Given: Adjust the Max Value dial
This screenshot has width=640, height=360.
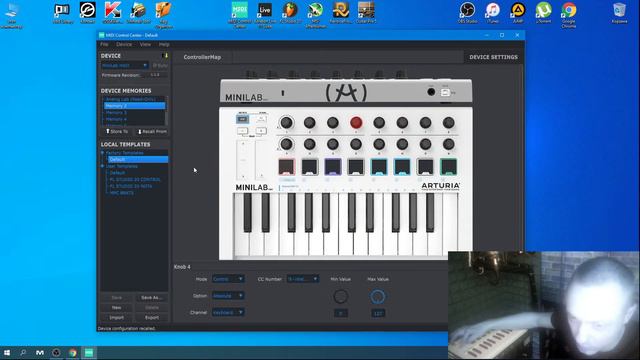Looking at the screenshot, I should pos(378,296).
